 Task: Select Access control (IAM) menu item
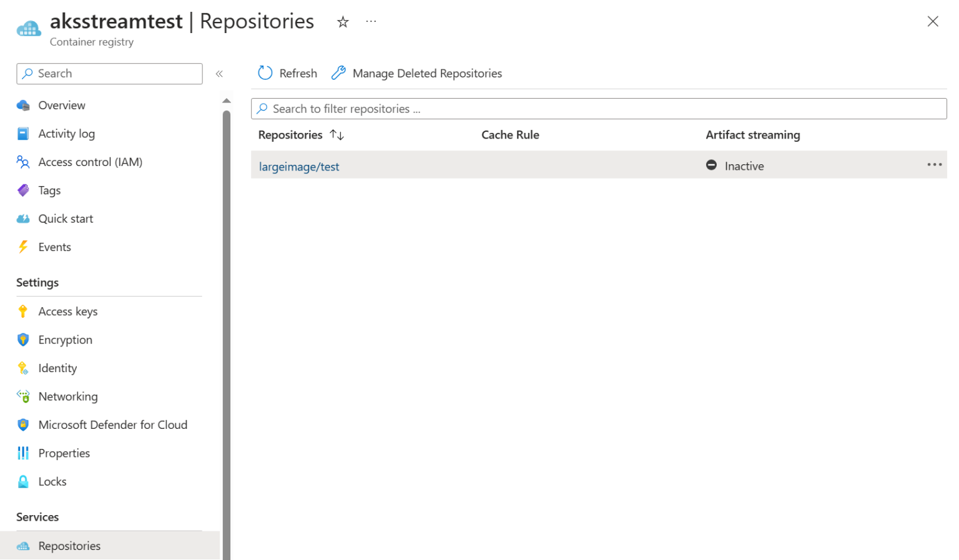(90, 162)
